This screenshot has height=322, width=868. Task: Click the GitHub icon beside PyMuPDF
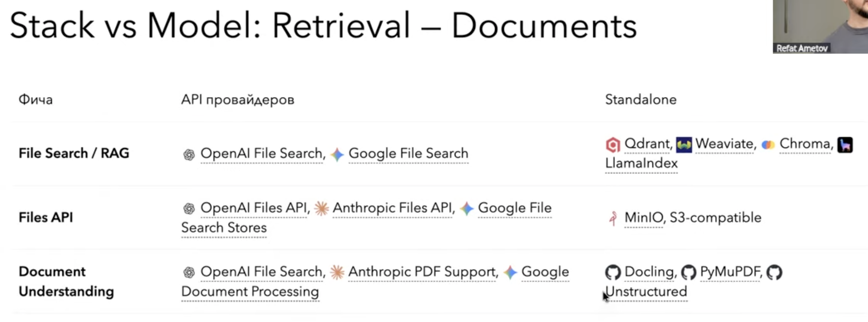[688, 272]
